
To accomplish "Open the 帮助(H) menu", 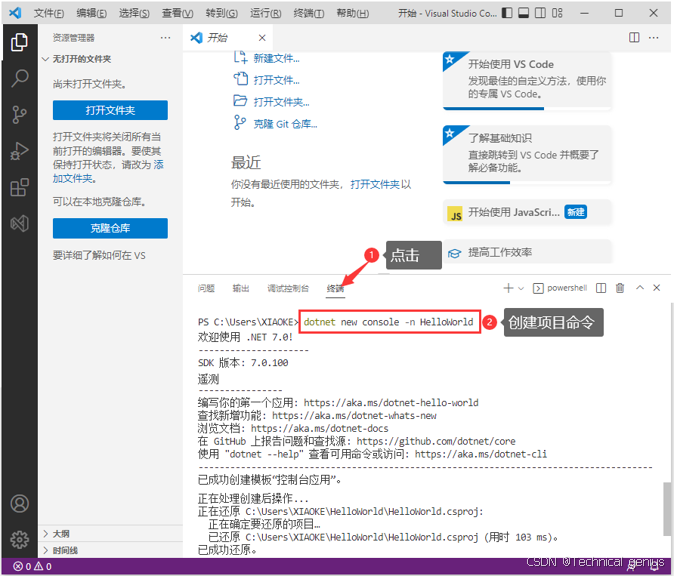I will click(352, 13).
